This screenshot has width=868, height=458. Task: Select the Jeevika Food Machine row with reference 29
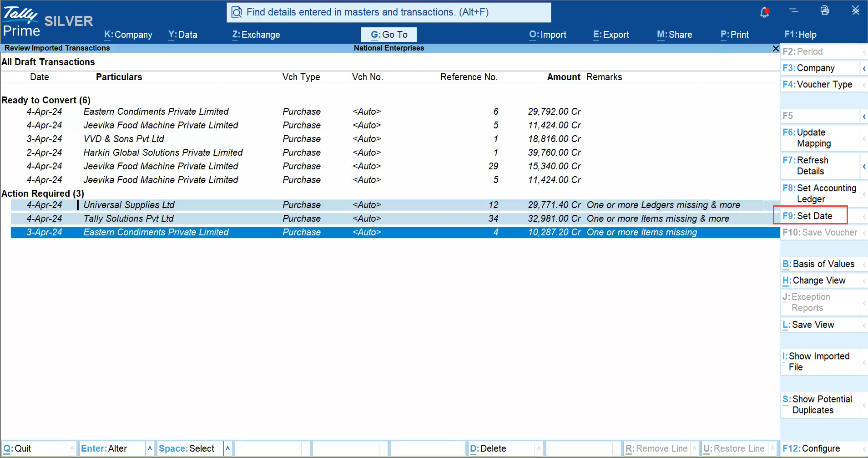395,166
